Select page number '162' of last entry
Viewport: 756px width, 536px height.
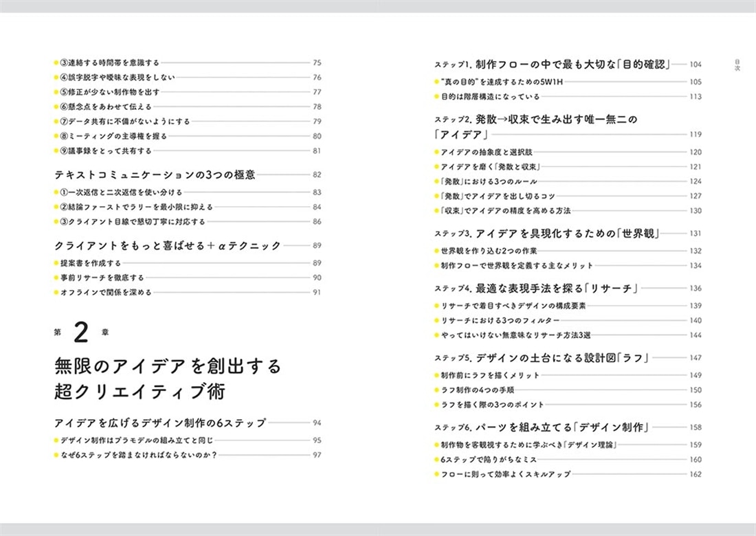pos(696,474)
